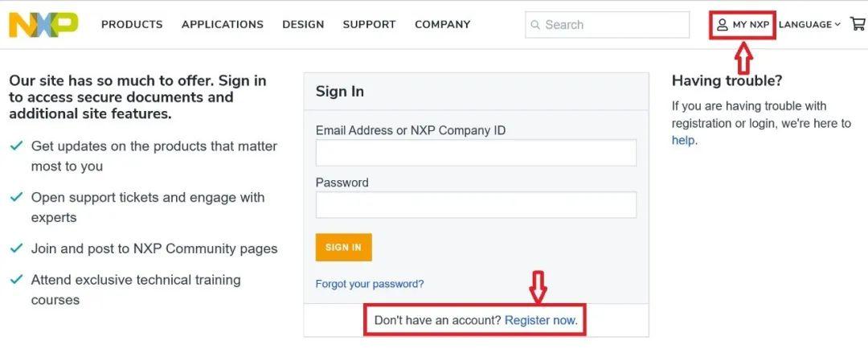Image resolution: width=868 pixels, height=349 pixels.
Task: Open the APPLICATIONS menu
Action: [x=223, y=24]
